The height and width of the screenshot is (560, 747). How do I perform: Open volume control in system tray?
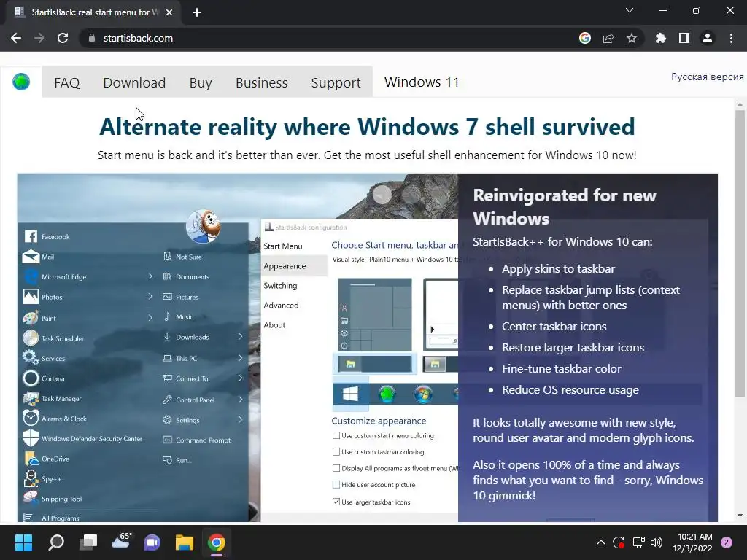(657, 542)
